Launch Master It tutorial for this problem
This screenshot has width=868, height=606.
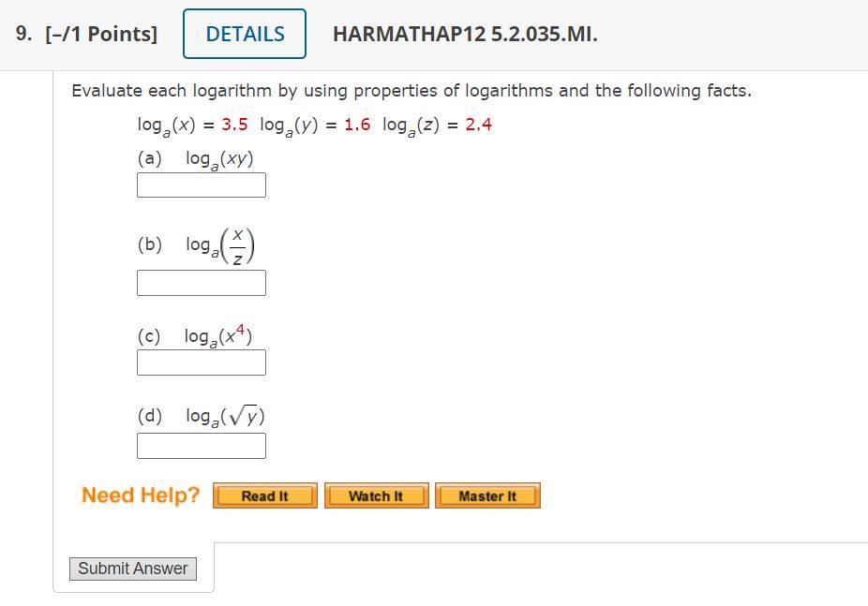pos(487,495)
